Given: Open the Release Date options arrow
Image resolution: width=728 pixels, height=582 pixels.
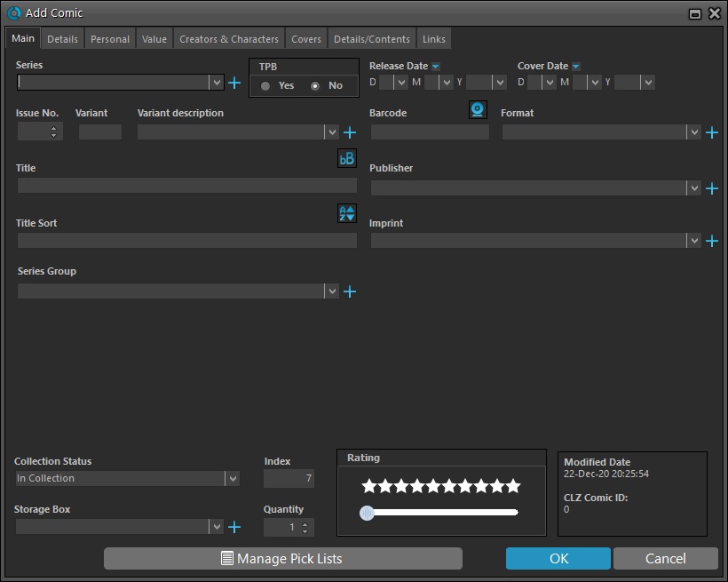Looking at the screenshot, I should [436, 67].
